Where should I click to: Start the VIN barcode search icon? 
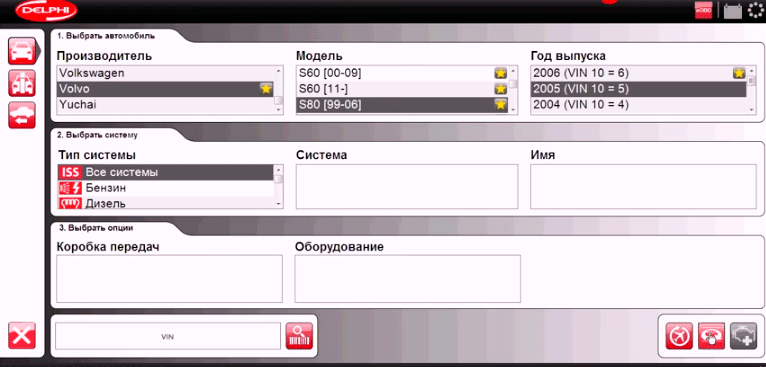(x=299, y=336)
